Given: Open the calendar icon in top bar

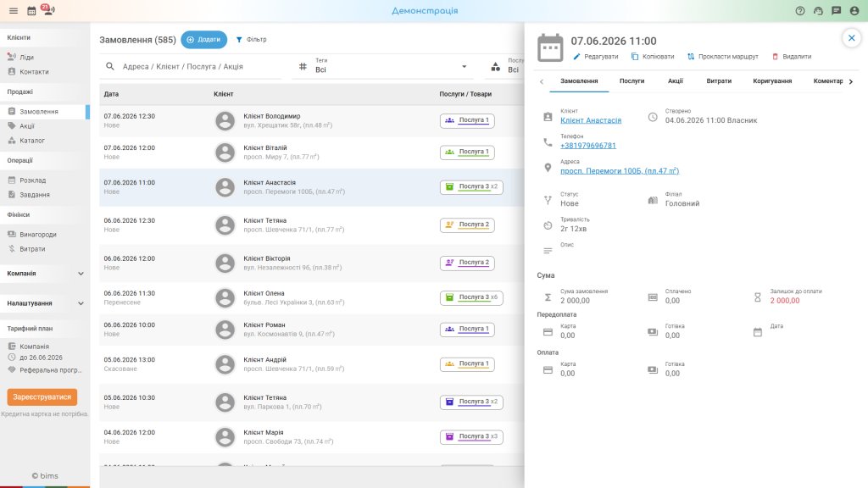Looking at the screenshot, I should pyautogui.click(x=31, y=10).
